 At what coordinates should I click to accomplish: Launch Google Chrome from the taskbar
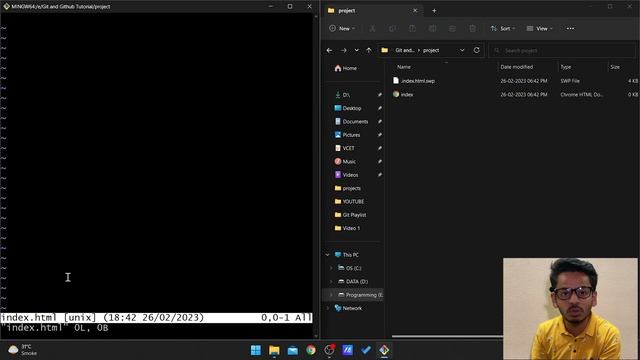(311, 350)
